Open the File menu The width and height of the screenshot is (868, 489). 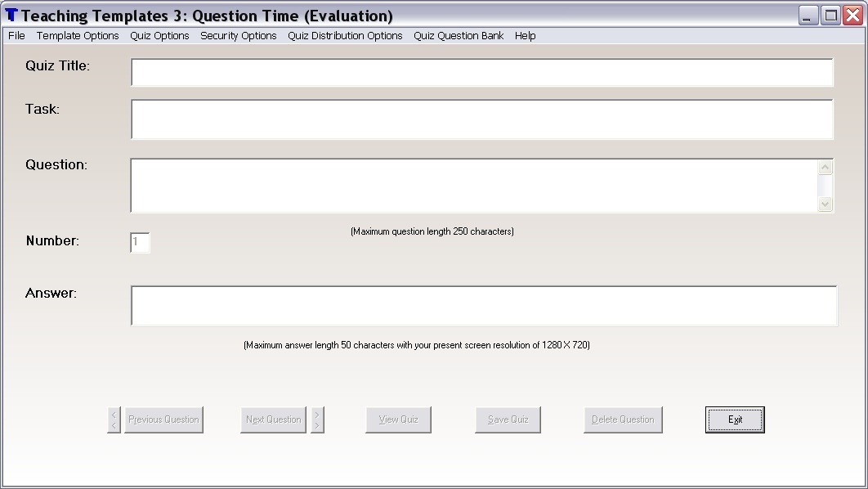coord(16,35)
